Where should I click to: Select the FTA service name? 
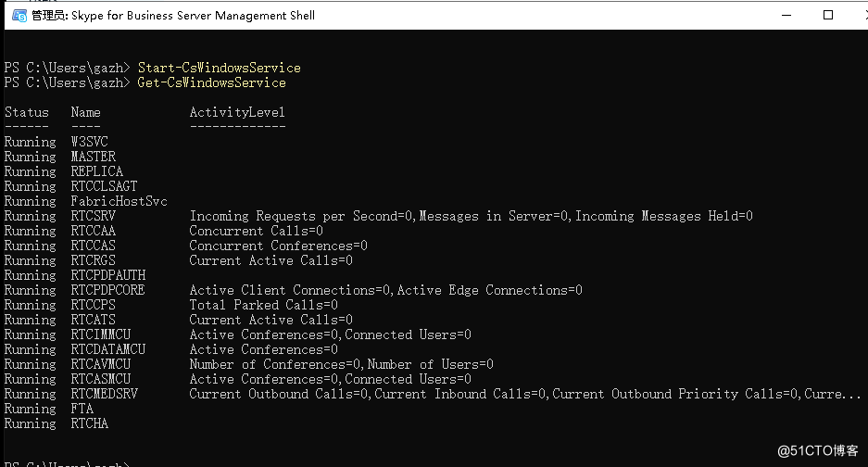(82, 409)
